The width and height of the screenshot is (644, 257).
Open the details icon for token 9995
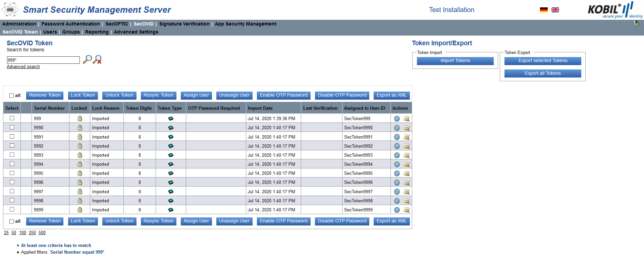click(407, 173)
